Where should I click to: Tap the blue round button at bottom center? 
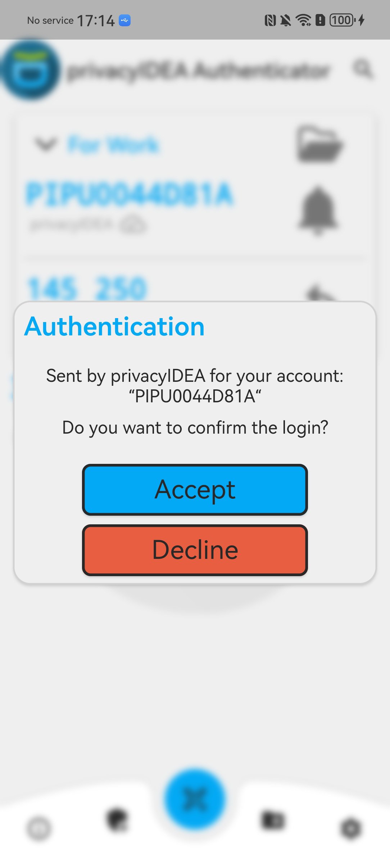pyautogui.click(x=195, y=799)
